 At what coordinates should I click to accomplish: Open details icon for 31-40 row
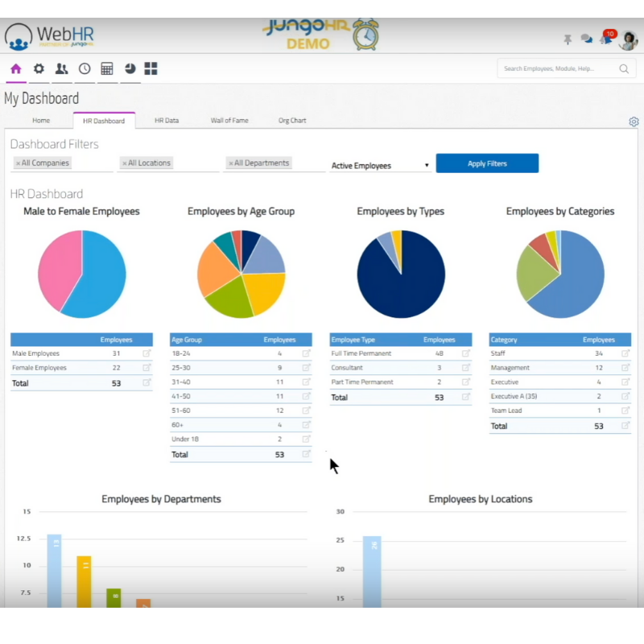pyautogui.click(x=306, y=382)
